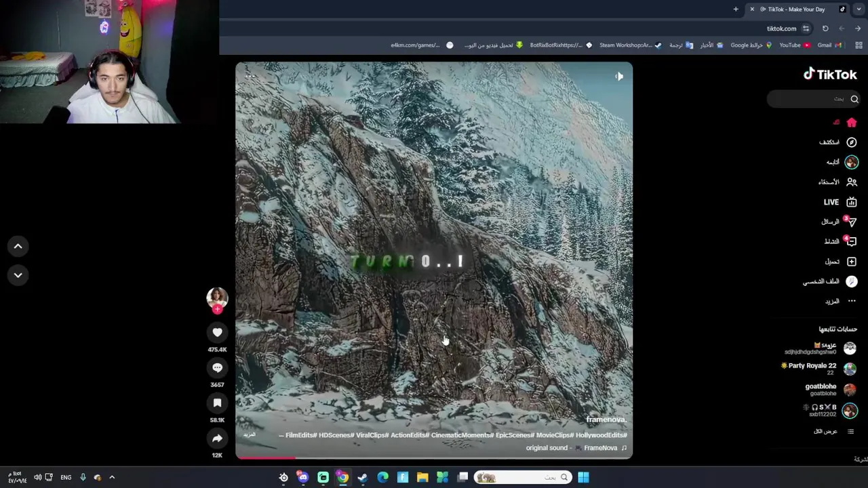Open the عزوبه followed account
The height and width of the screenshot is (488, 868).
coord(821,348)
